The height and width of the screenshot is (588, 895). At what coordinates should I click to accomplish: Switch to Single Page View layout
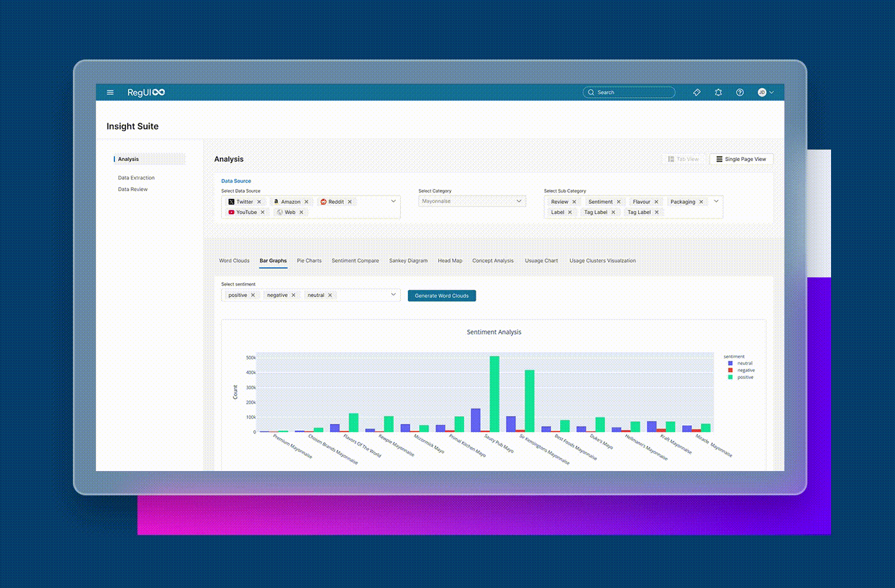(741, 159)
